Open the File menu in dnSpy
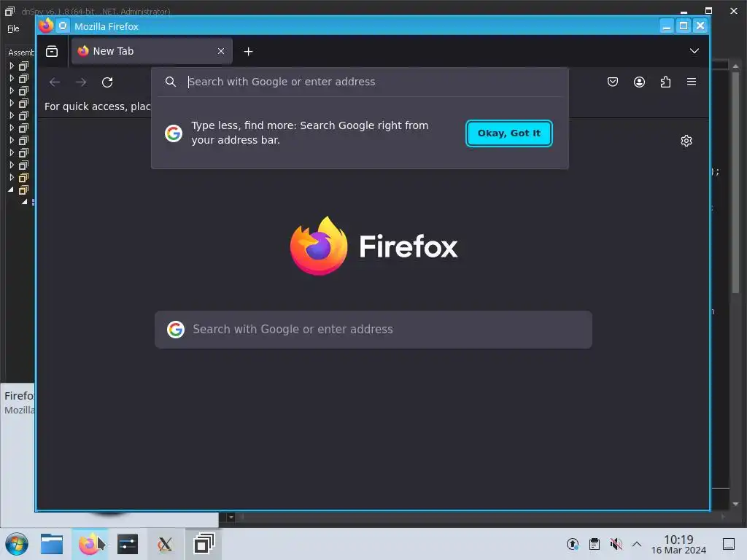The width and height of the screenshot is (747, 560). [13, 28]
